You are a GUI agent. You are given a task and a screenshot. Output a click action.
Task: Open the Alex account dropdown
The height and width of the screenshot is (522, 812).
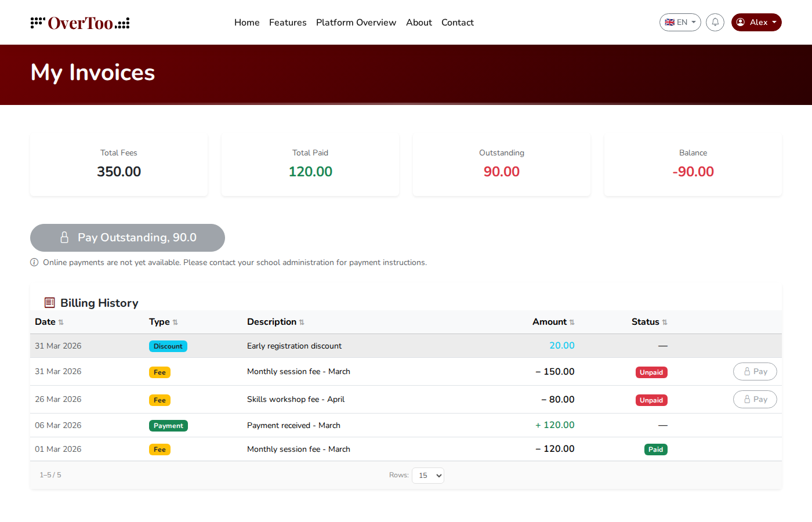(756, 22)
